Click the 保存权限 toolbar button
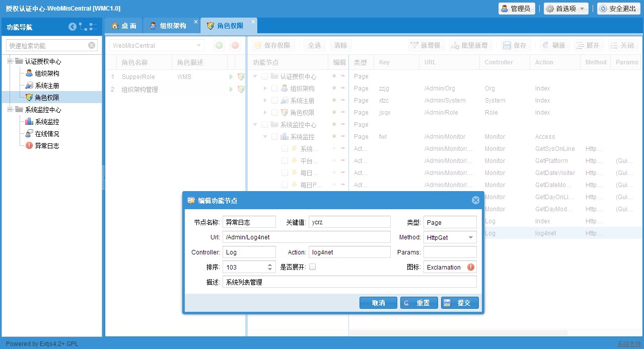The width and height of the screenshot is (644, 349). (272, 45)
